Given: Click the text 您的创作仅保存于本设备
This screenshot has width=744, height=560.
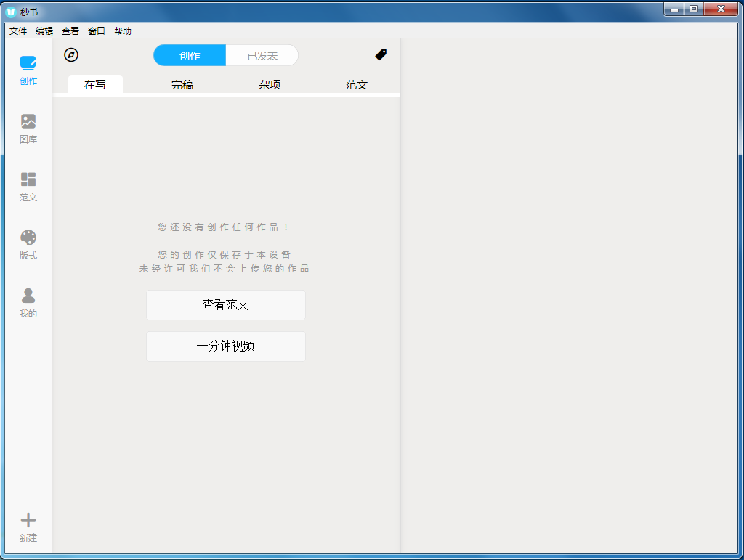Looking at the screenshot, I should 224,255.
